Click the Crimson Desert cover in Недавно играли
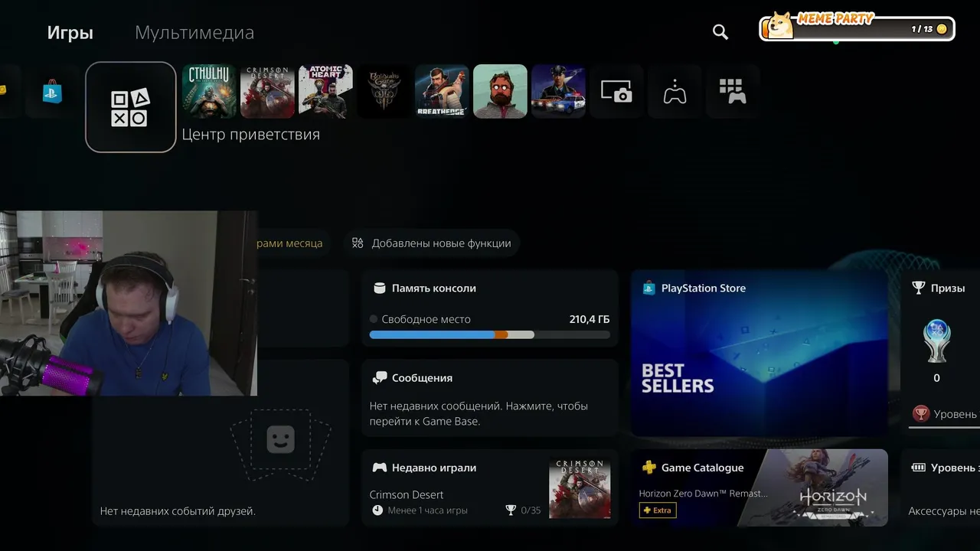Viewport: 980px width, 551px height. 580,488
